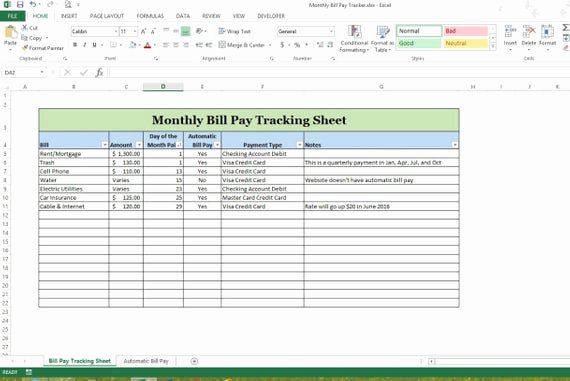Click the Save icon in Quick Access Toolbar
Viewport: 570px width, 381px height.
[x=20, y=5]
